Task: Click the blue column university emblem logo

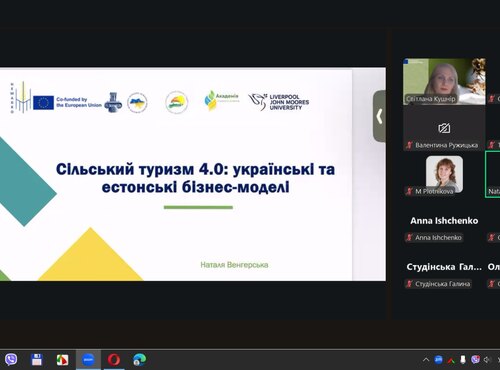Action: pos(113,102)
